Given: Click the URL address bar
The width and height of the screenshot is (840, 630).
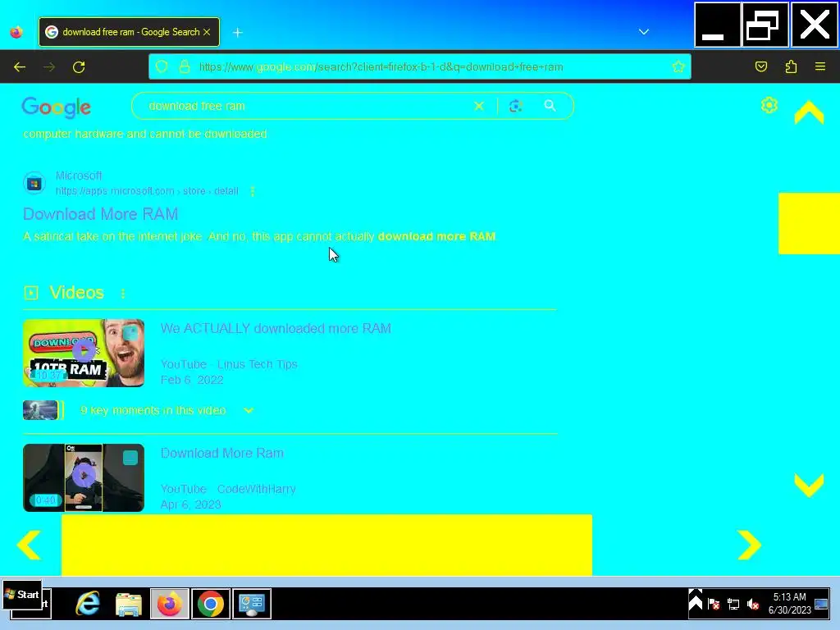Looking at the screenshot, I should pyautogui.click(x=420, y=67).
